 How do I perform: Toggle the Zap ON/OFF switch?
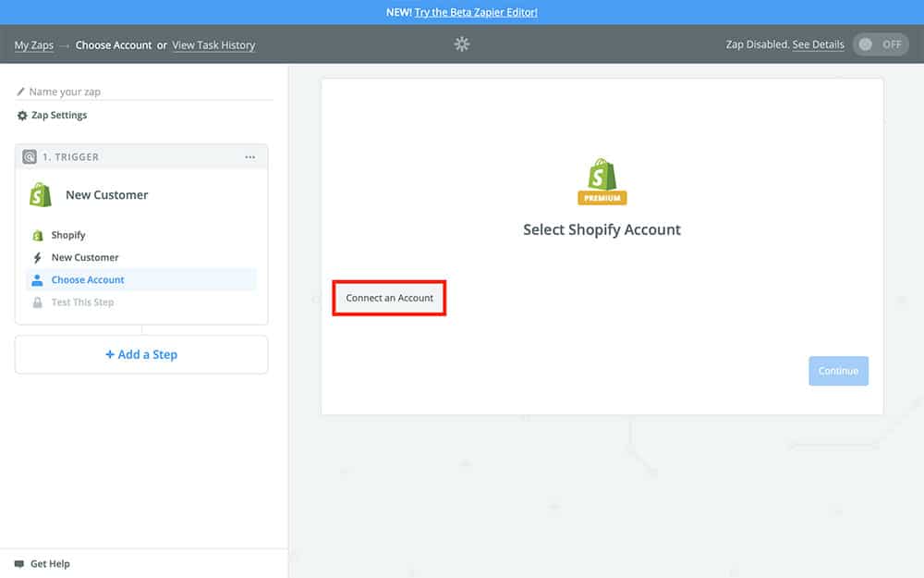pos(880,44)
